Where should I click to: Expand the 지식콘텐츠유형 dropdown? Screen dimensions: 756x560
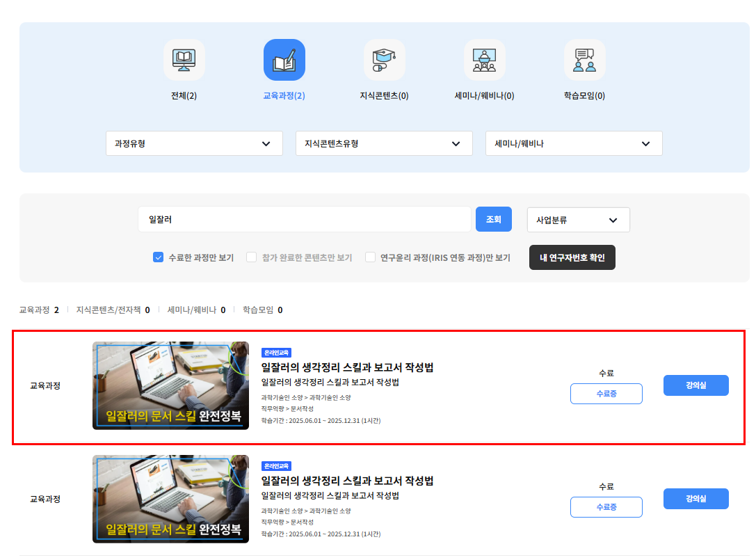click(384, 143)
